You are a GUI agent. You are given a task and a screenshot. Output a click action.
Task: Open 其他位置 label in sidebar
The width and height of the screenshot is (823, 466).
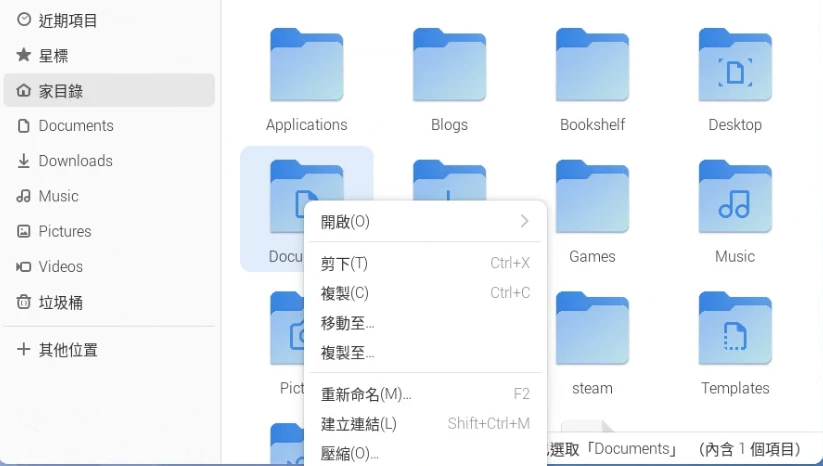tap(68, 350)
